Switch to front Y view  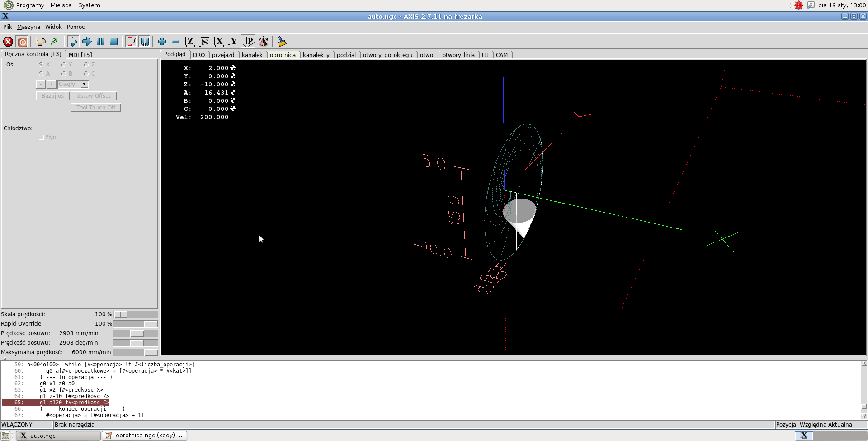[233, 42]
